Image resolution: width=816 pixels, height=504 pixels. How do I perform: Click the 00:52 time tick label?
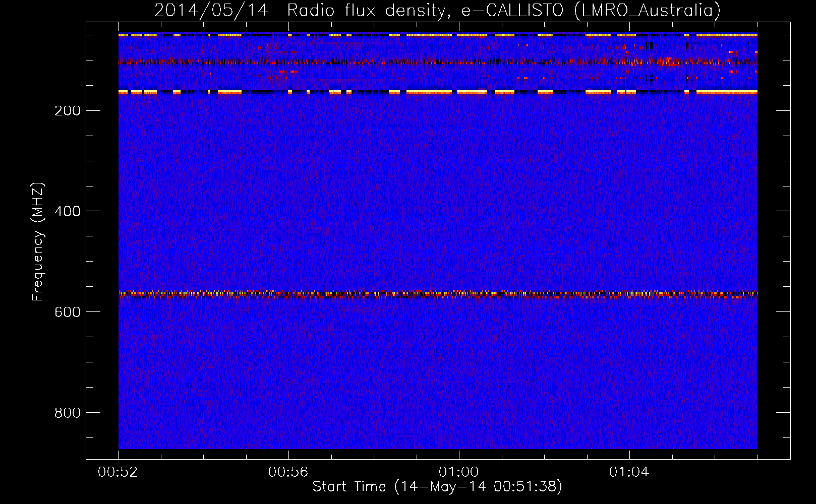tap(118, 472)
